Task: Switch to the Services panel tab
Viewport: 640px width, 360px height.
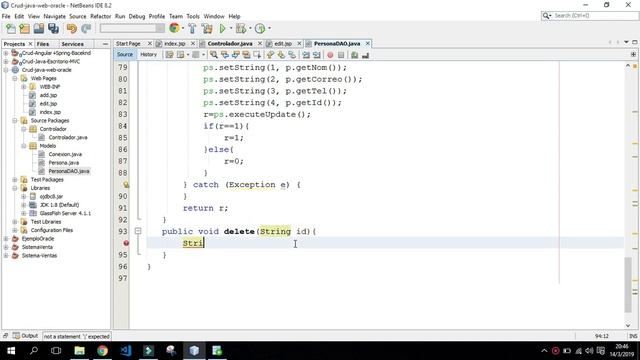Action: coord(72,44)
